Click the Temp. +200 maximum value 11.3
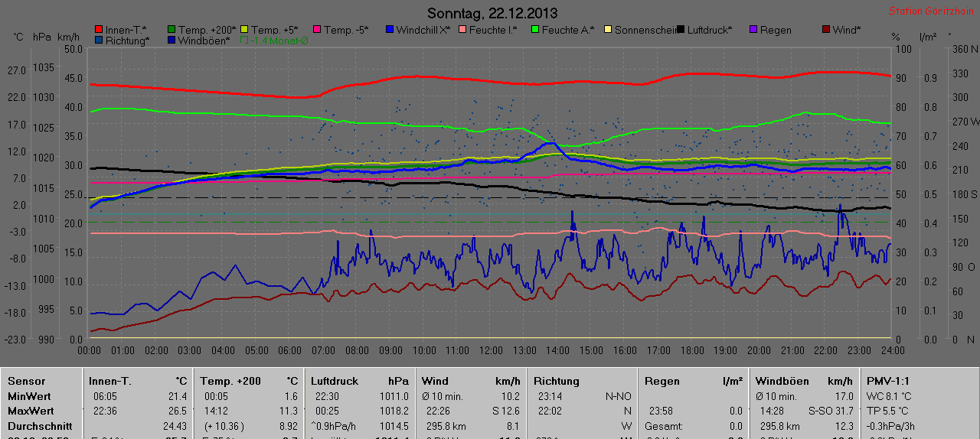Image resolution: width=980 pixels, height=439 pixels. click(x=289, y=411)
